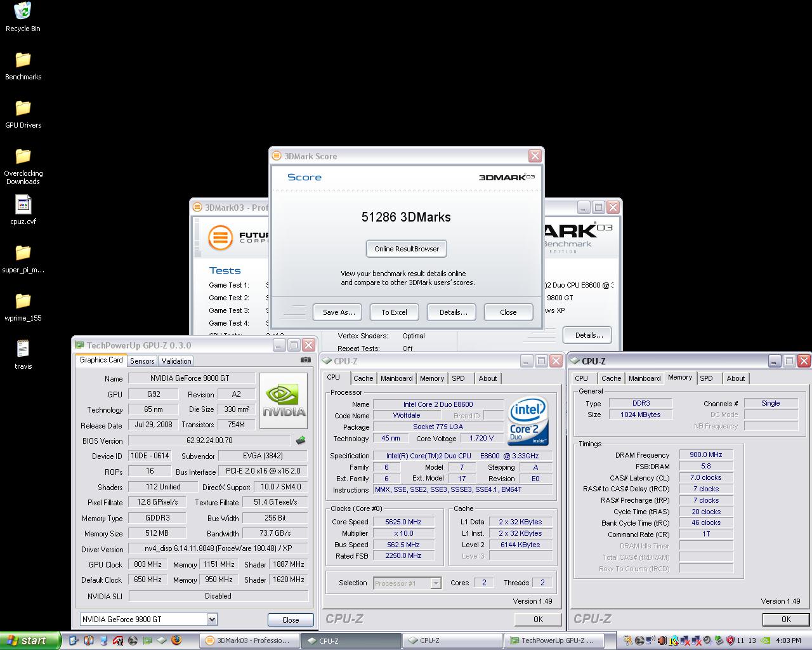Select the travis text file icon

23,348
